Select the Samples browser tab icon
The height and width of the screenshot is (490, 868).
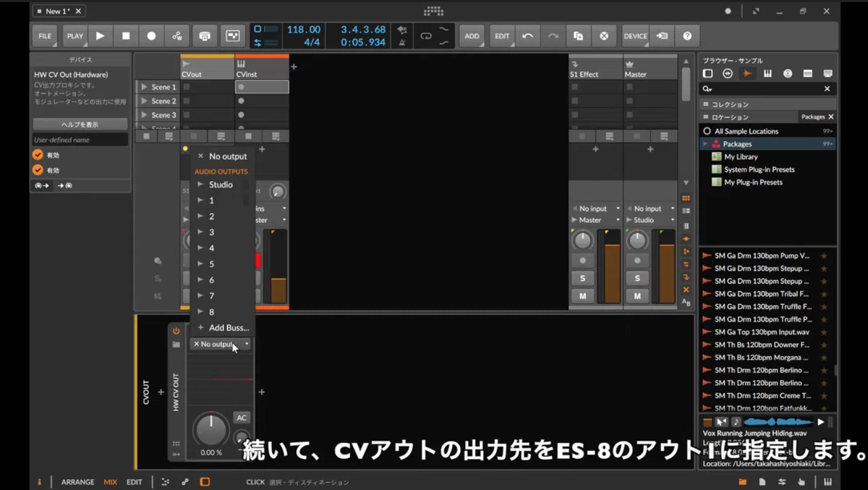pyautogui.click(x=748, y=74)
